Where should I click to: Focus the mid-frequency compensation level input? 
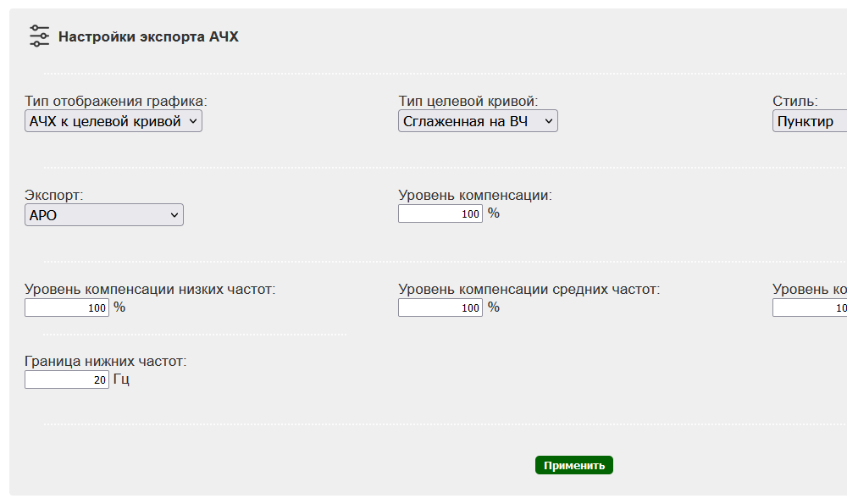[440, 308]
